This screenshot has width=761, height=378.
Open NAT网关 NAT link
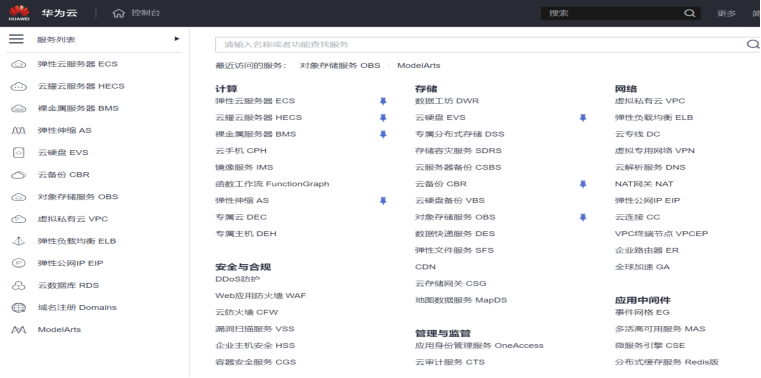(644, 184)
